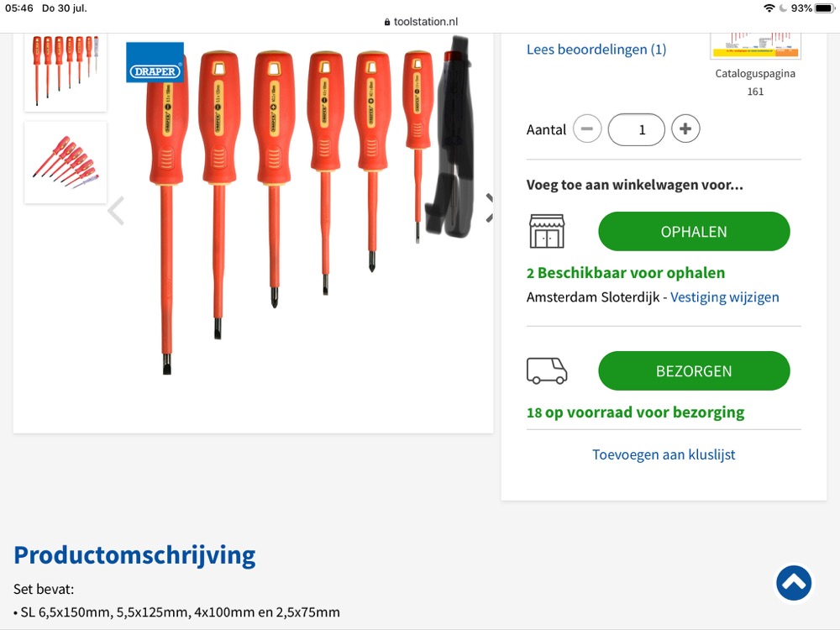Decrease quantity with the minus button
This screenshot has width=840, height=630.
[587, 129]
